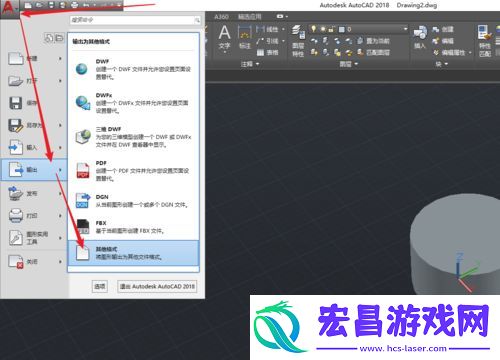Expand the Layers (图层) panel arrow

point(356,64)
